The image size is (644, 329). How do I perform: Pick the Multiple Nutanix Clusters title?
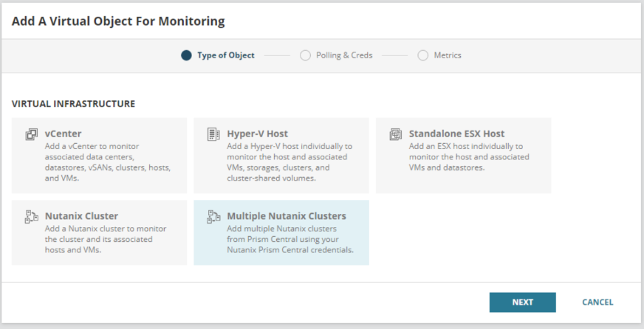pos(287,216)
